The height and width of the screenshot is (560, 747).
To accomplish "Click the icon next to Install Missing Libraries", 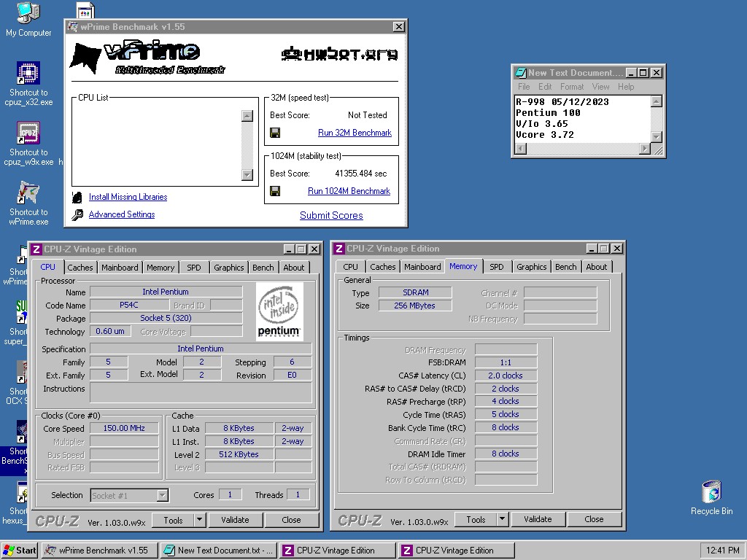I will 77,197.
